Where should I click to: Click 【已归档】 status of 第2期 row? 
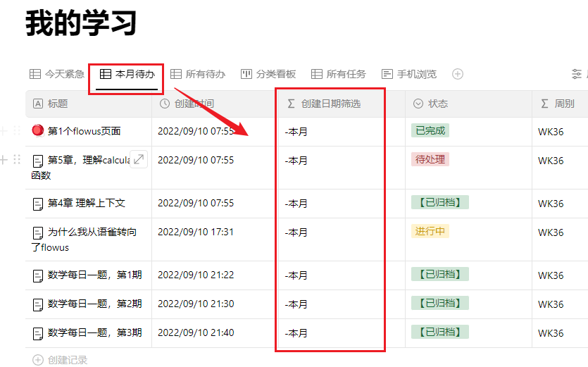point(440,303)
